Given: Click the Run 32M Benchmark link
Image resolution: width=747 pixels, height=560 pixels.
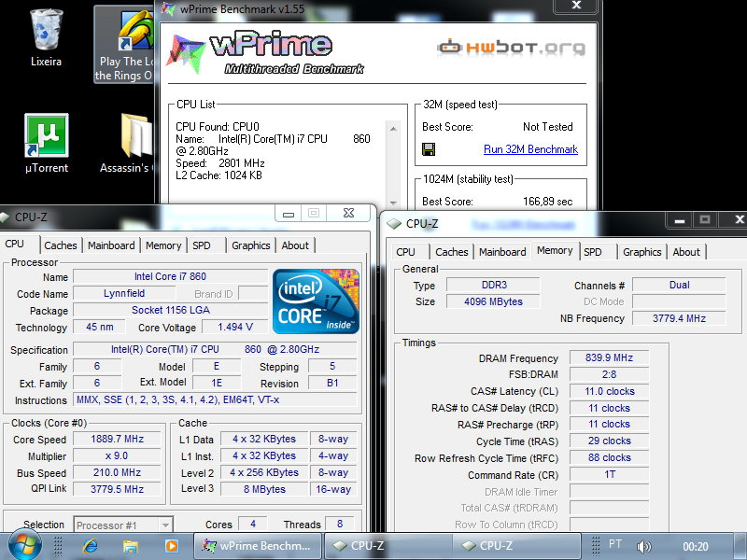Looking at the screenshot, I should [530, 149].
